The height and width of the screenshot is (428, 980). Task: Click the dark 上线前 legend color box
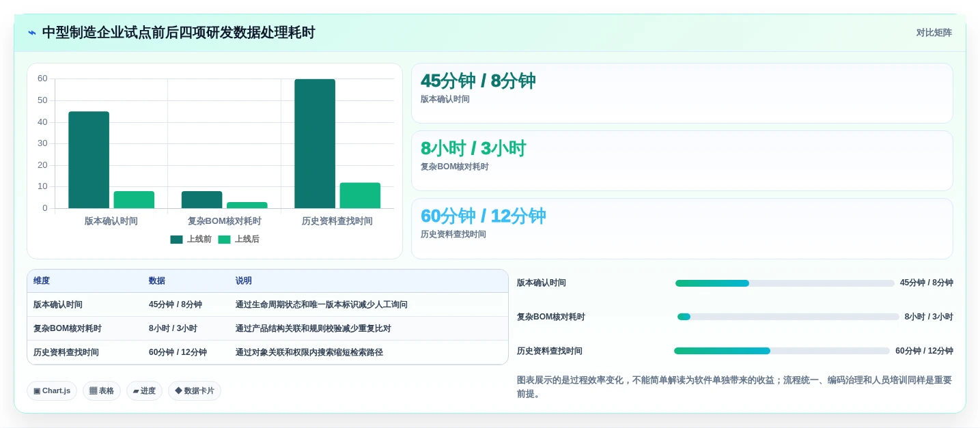tap(177, 240)
